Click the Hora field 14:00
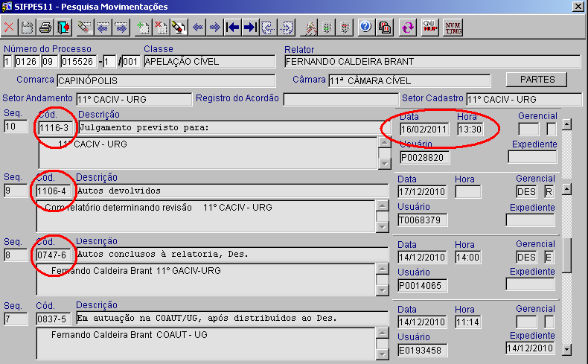Viewport: 588px width, 364px height. [467, 257]
